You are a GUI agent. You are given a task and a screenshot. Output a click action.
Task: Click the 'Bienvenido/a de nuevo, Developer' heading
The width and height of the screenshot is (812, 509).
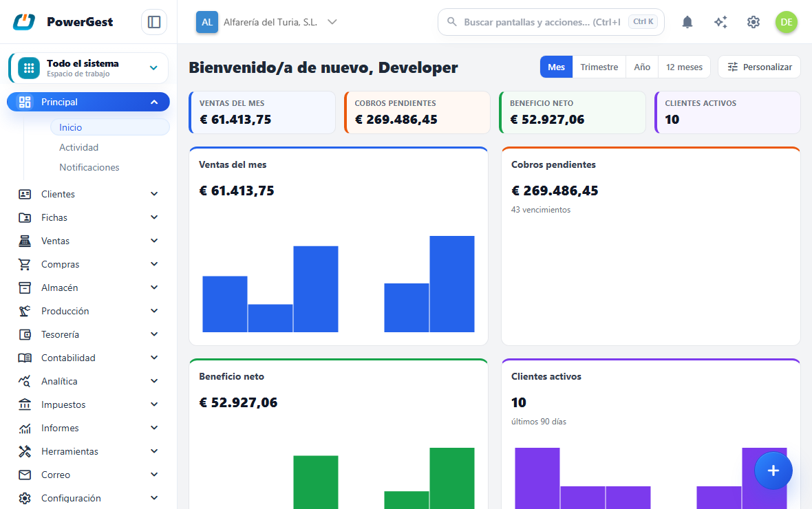pos(323,67)
